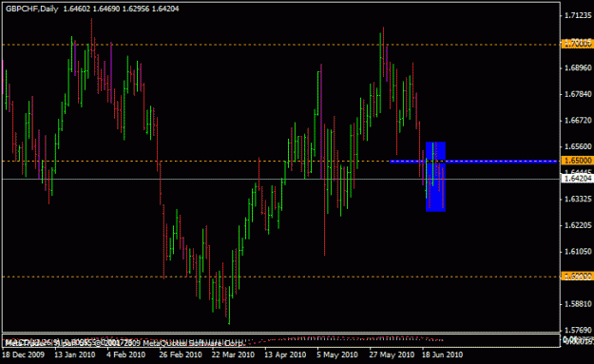Click the 22 Mar 2010 date label
The height and width of the screenshot is (364, 594).
pyautogui.click(x=233, y=354)
